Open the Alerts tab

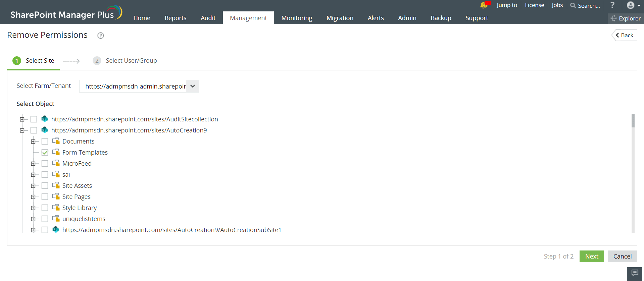(376, 18)
